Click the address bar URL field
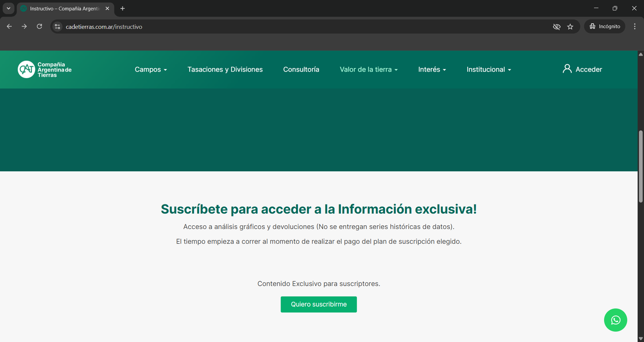 click(282, 27)
